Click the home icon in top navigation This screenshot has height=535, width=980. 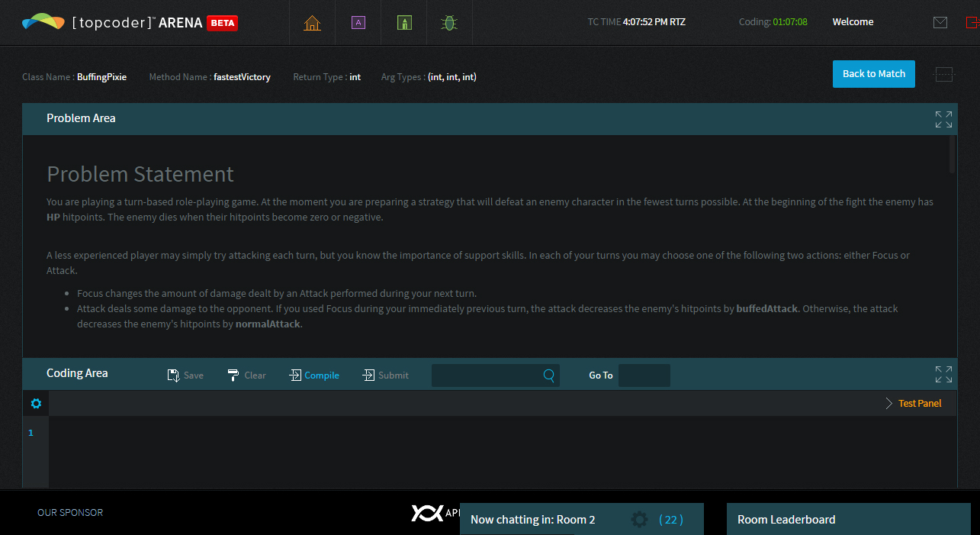coord(312,23)
